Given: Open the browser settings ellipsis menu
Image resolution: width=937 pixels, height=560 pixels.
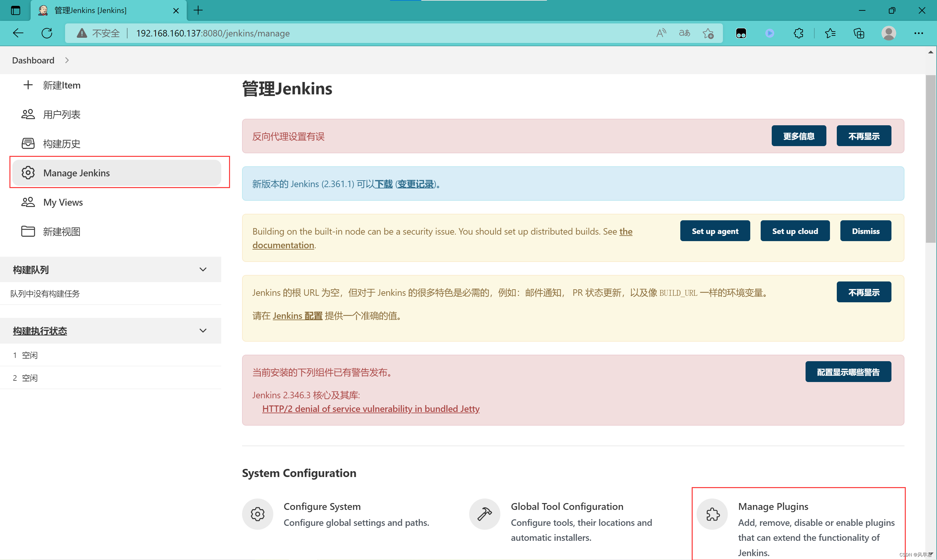Looking at the screenshot, I should [918, 33].
